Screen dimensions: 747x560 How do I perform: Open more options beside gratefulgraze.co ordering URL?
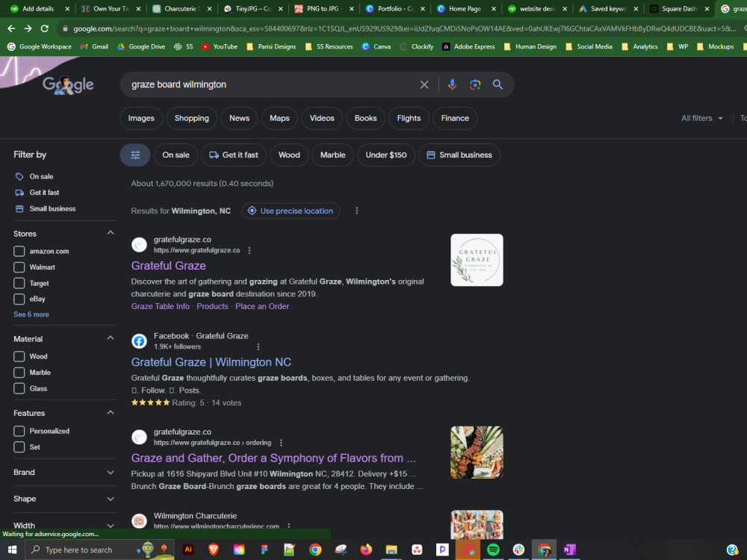tap(281, 443)
